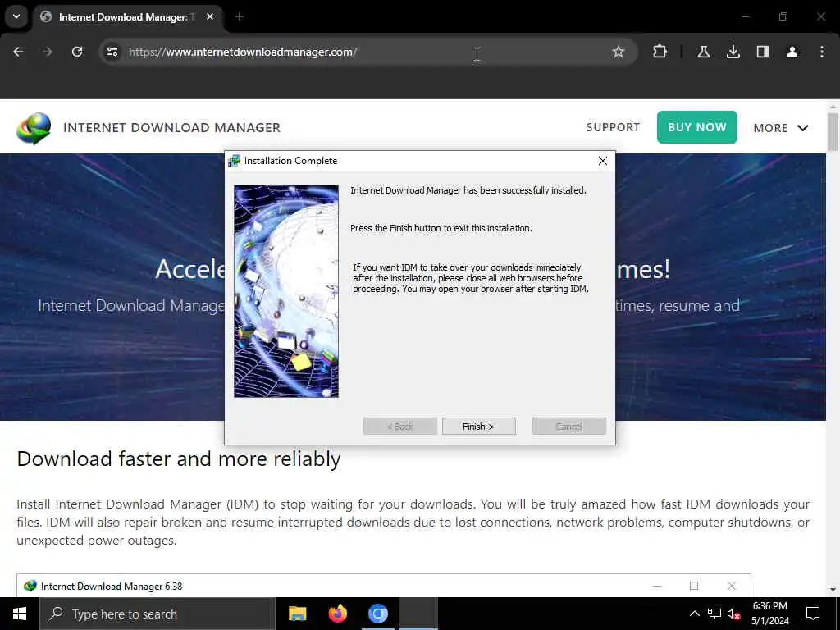Open the browser Downloads icon

[x=733, y=52]
